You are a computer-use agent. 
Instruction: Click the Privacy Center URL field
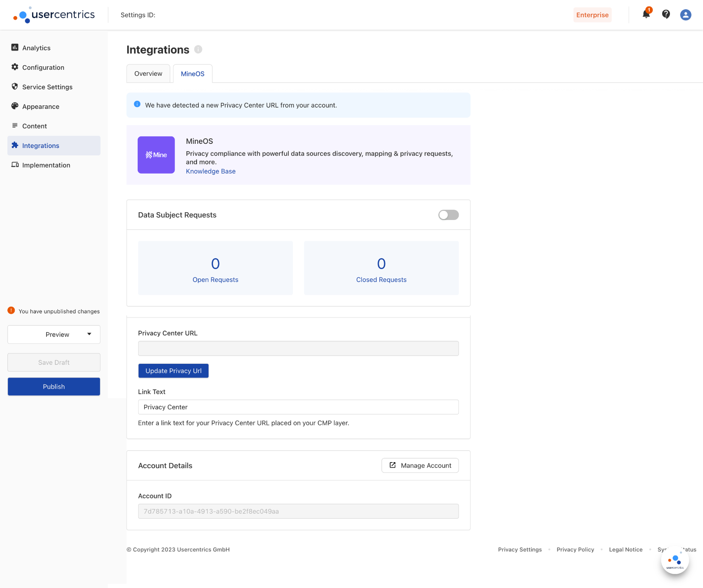click(298, 348)
